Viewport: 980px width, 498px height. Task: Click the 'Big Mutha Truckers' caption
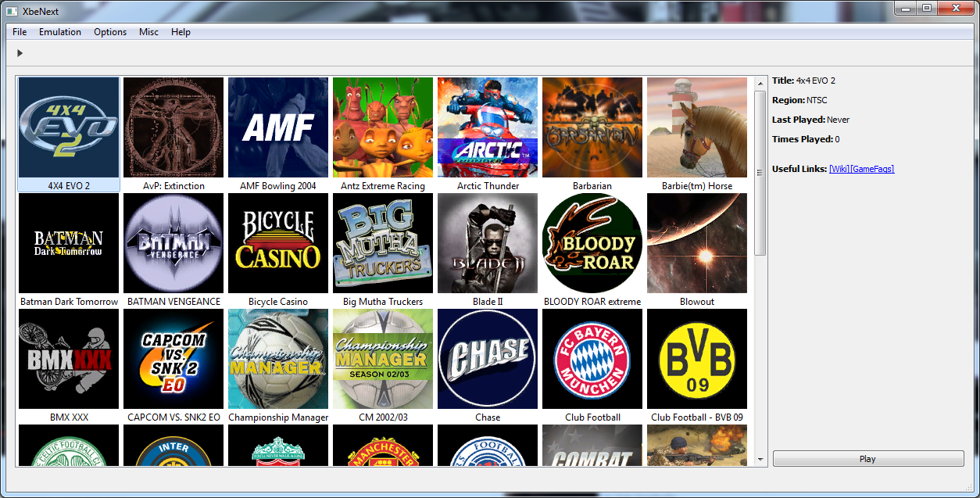pyautogui.click(x=383, y=302)
